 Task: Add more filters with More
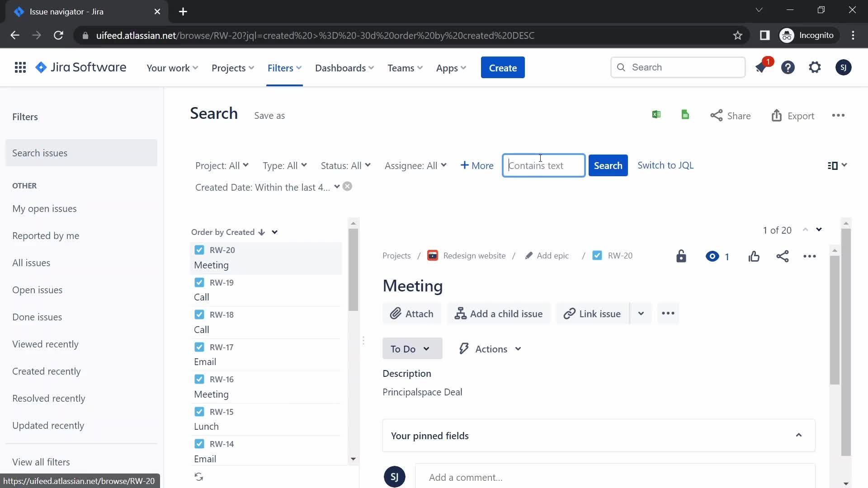(x=477, y=165)
